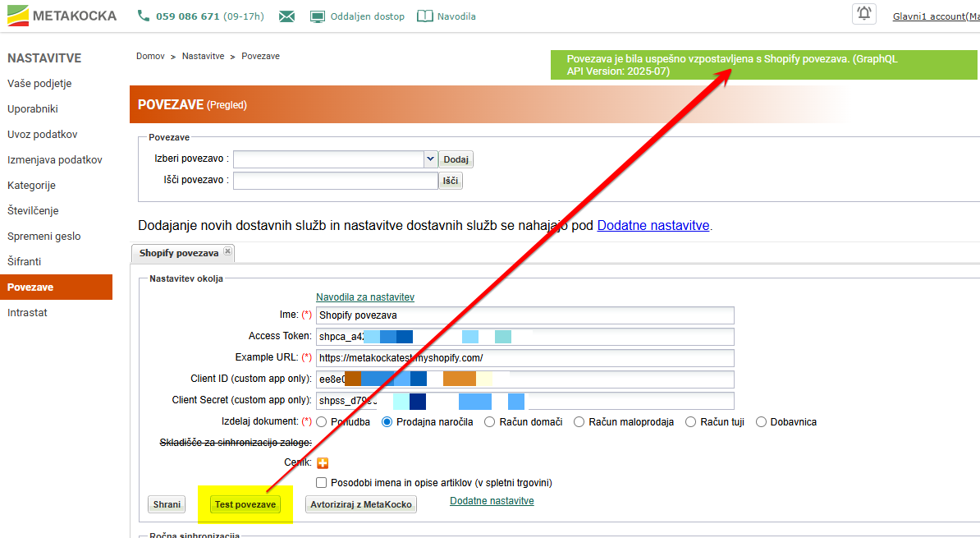Click the Povezave breadcrumb link
The image size is (980, 538).
tap(261, 57)
